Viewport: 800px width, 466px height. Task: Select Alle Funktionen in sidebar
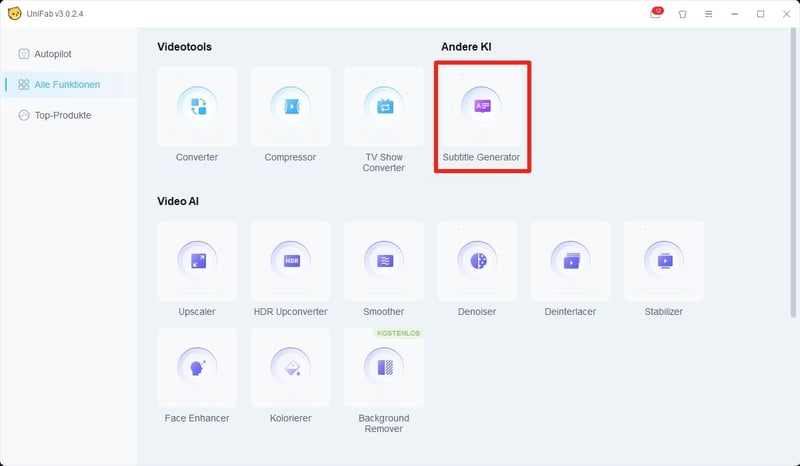click(x=66, y=85)
